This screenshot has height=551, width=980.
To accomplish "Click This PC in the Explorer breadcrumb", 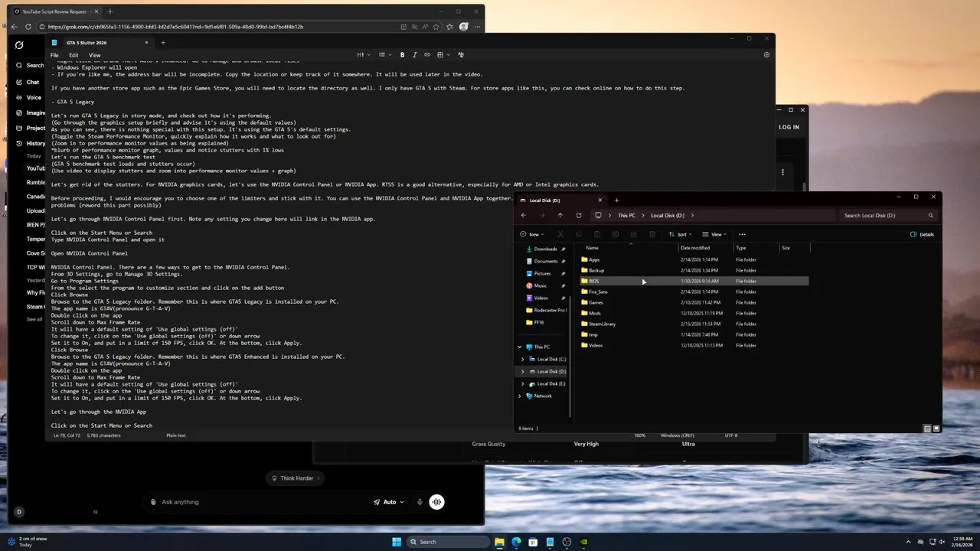I will [626, 215].
